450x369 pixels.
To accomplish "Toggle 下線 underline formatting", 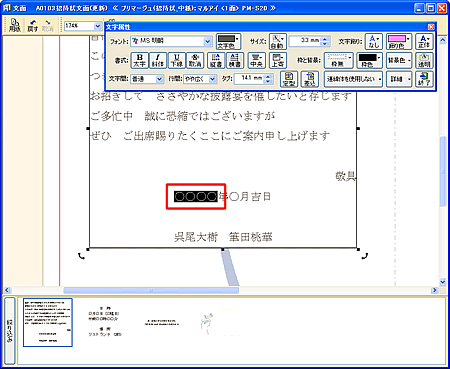I will click(177, 60).
